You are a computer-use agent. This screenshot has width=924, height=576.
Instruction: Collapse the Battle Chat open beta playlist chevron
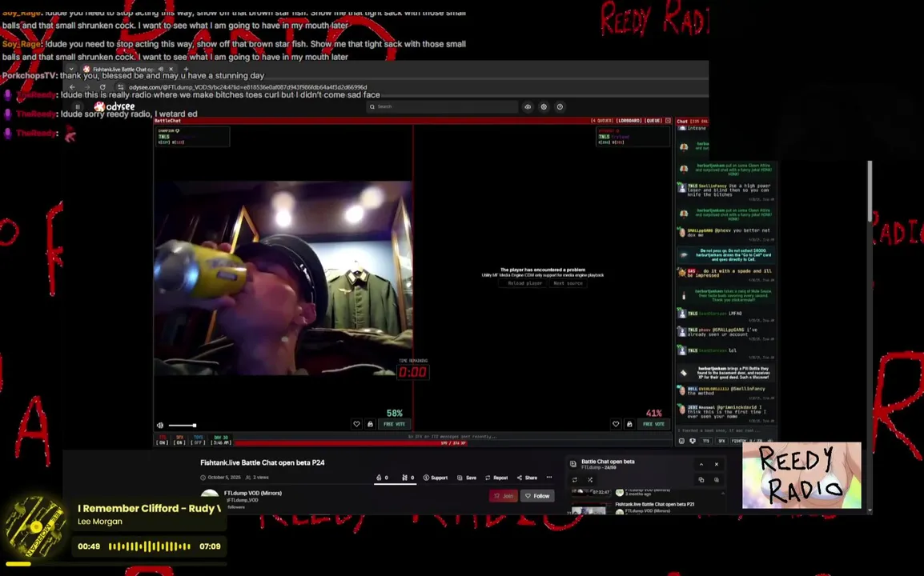point(701,464)
